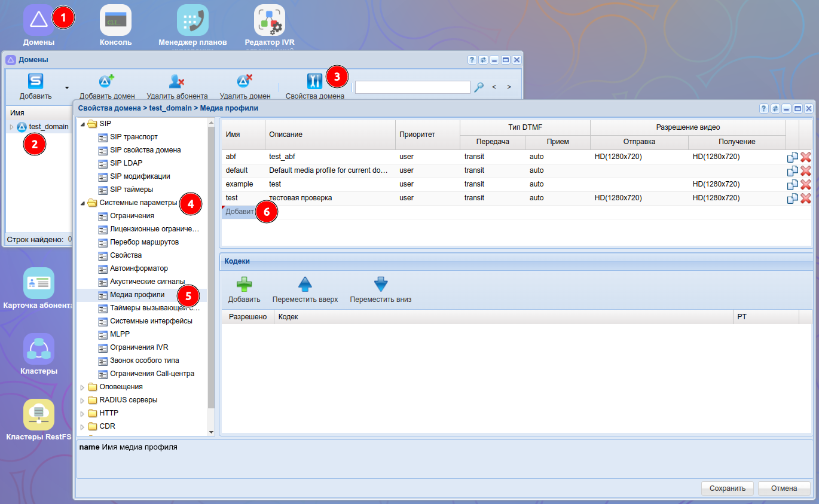Viewport: 819px width, 504px height.
Task: Expand the RADIUS servers folder
Action: [82, 400]
